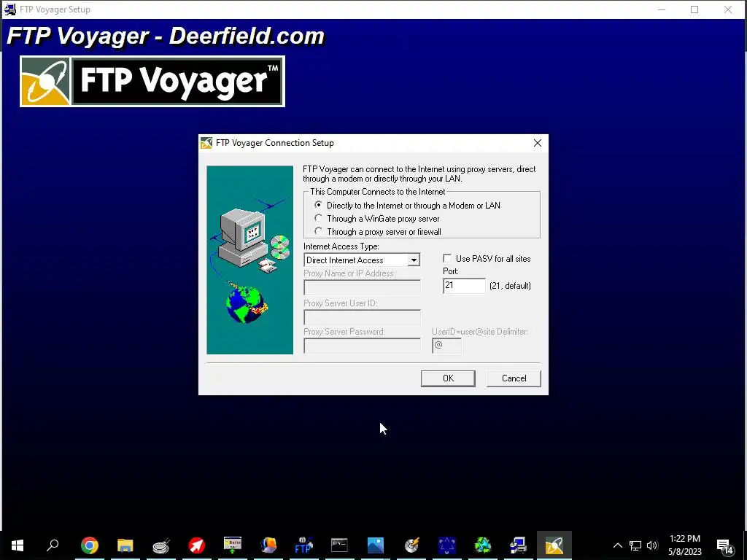Open Command Prompt from taskbar

point(340,545)
